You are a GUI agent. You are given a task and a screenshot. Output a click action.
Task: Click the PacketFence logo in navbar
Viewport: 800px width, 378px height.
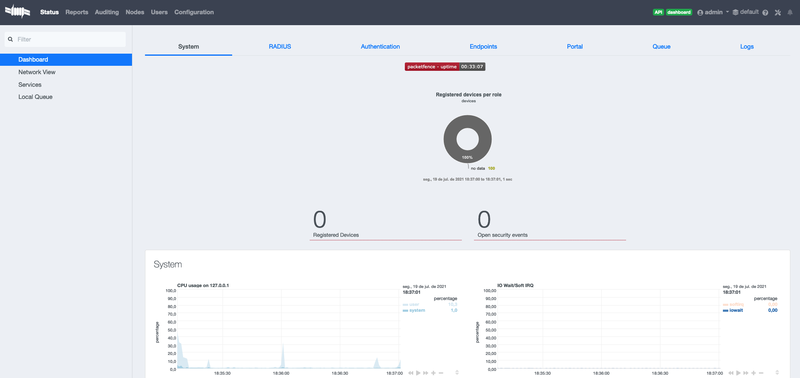[17, 11]
